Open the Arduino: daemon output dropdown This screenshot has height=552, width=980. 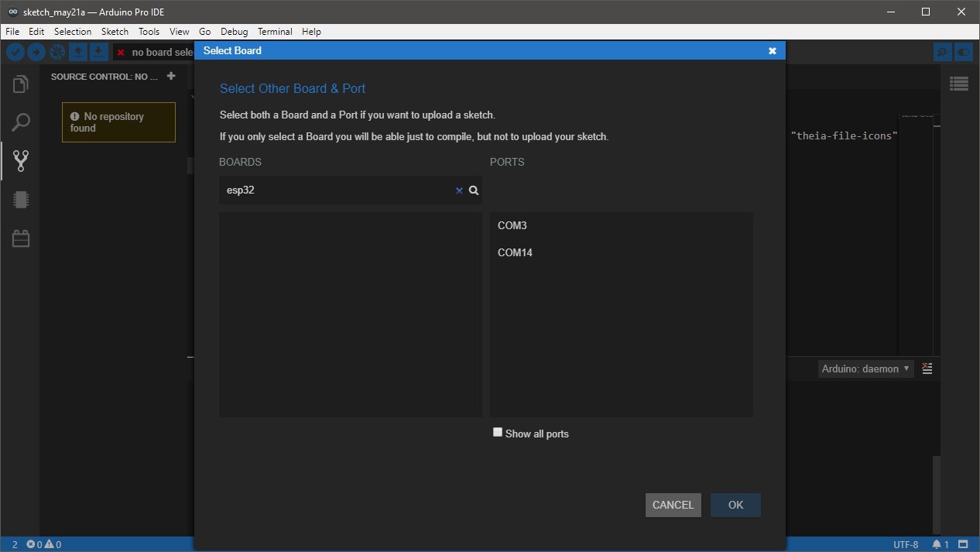[866, 369]
